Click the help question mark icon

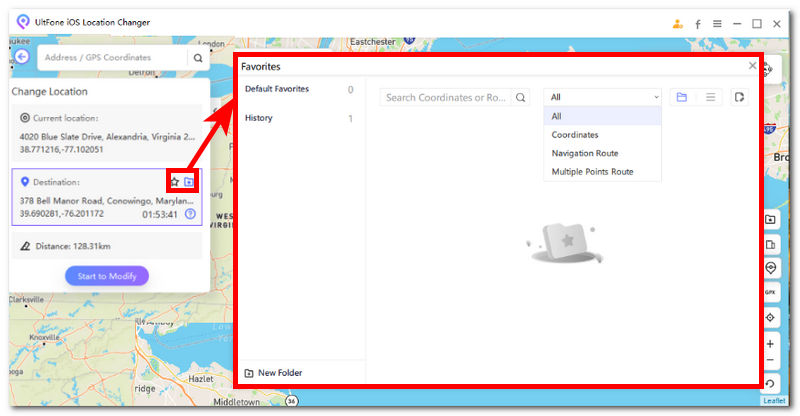point(190,214)
